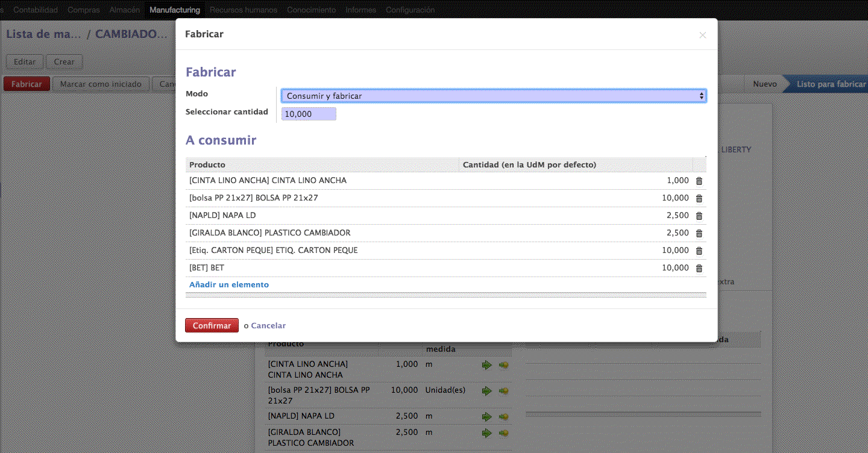Go to the Configuración menu

click(x=410, y=10)
